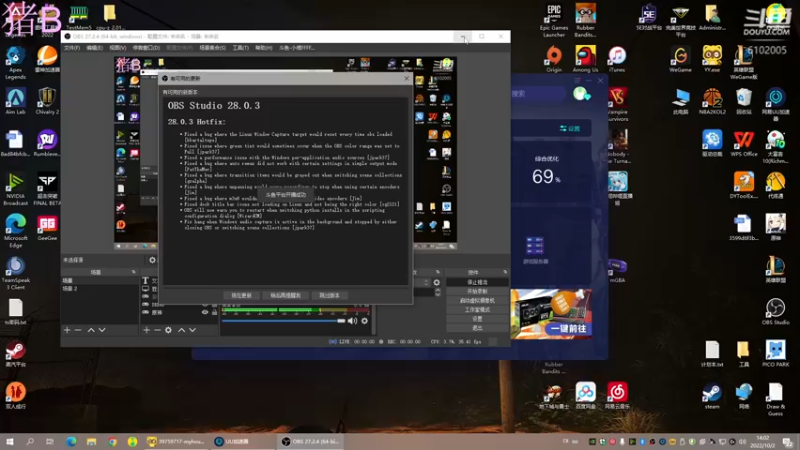Click transition duration stepper arrows
Image resolution: width=800 pixels, height=450 pixels.
coord(437,292)
